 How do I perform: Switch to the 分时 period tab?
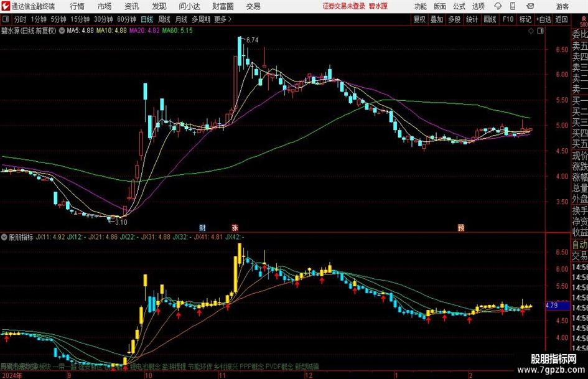pyautogui.click(x=20, y=19)
